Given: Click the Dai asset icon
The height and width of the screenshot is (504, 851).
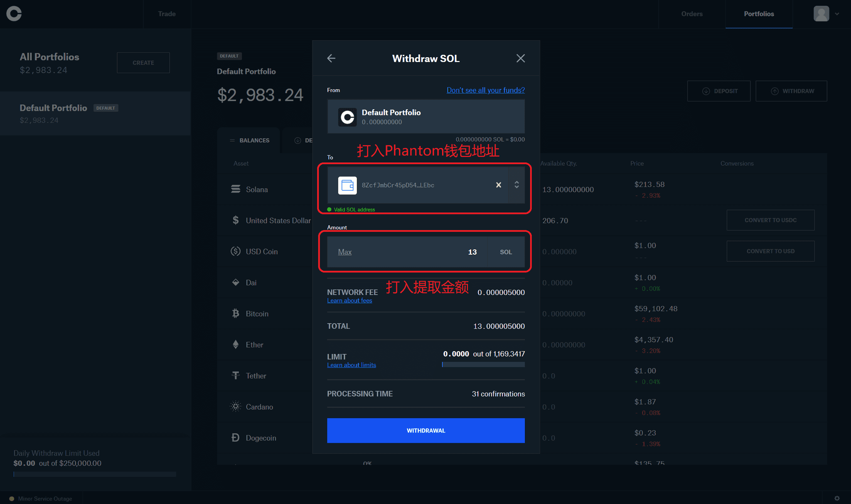Looking at the screenshot, I should 236,283.
